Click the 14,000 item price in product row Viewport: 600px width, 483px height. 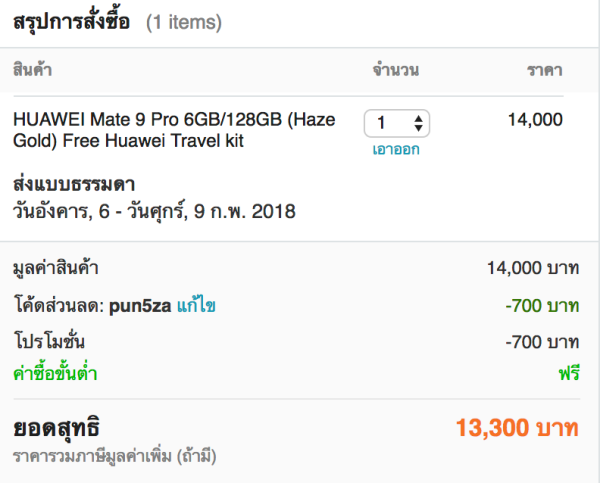pos(535,120)
